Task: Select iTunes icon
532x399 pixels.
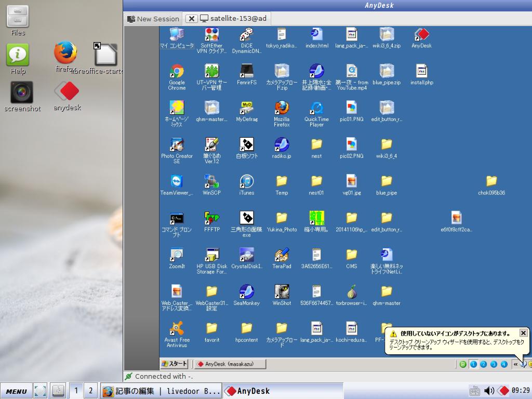Action: (247, 185)
